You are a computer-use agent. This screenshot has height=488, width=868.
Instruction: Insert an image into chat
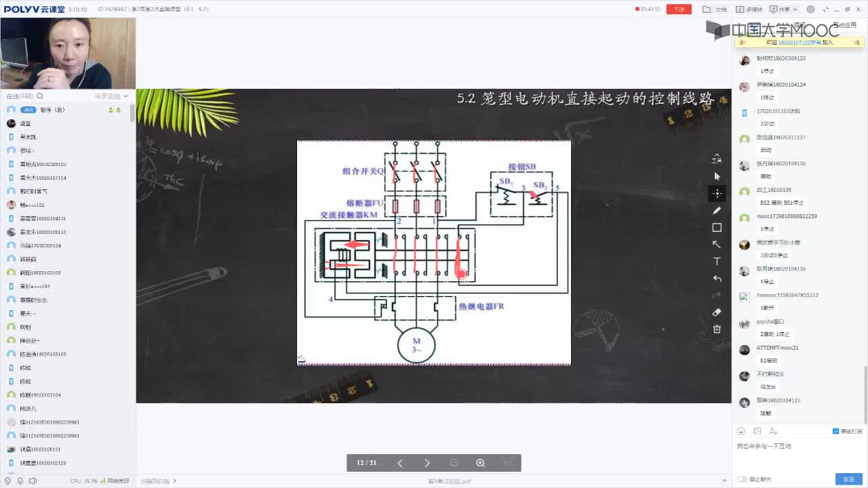757,431
